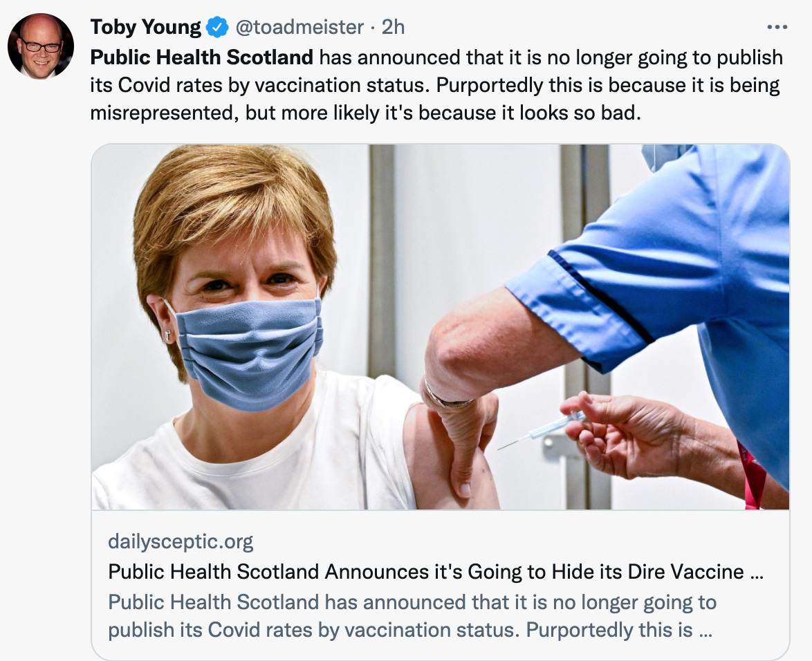Image resolution: width=812 pixels, height=661 pixels.
Task: Open the vaccination photo in link card
Action: [440, 326]
